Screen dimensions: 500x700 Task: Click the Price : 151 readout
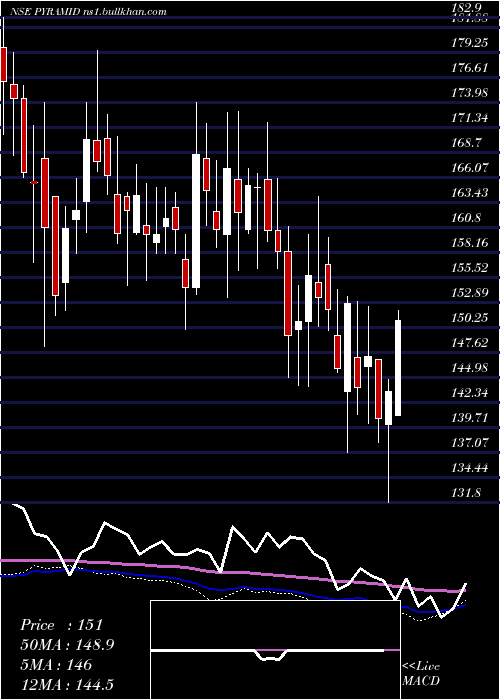click(x=62, y=625)
